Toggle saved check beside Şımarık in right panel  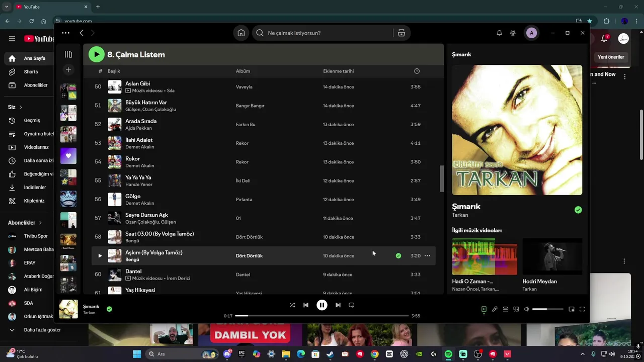point(578,210)
